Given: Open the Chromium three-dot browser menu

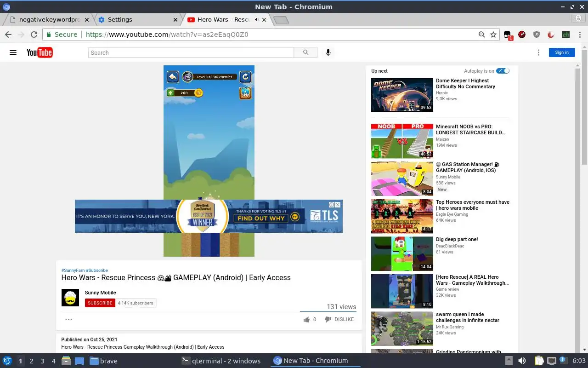Looking at the screenshot, I should click(x=579, y=34).
